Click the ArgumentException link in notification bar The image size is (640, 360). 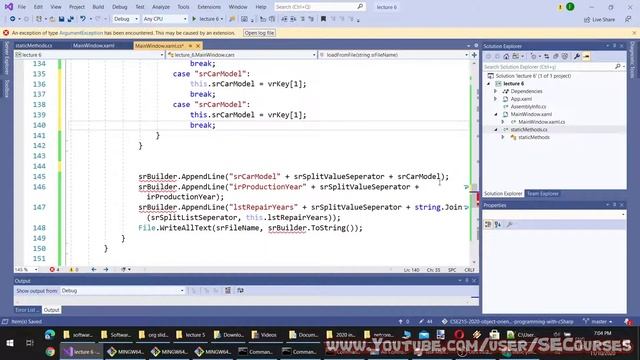click(x=81, y=33)
